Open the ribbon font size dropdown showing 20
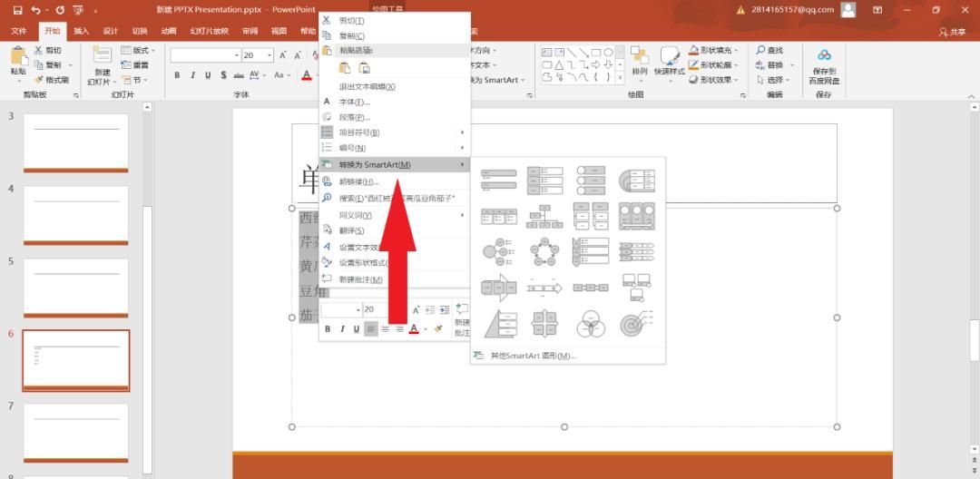This screenshot has width=980, height=479. coord(270,55)
